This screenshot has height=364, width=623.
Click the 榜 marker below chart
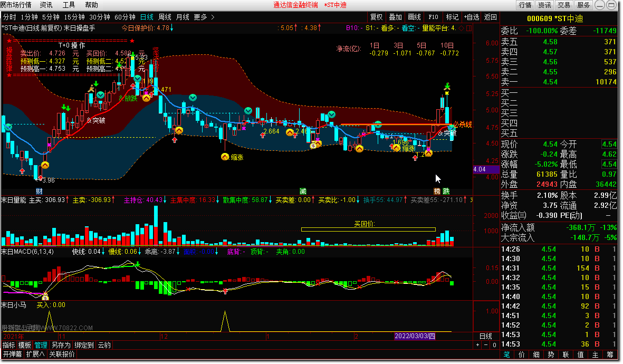click(437, 191)
